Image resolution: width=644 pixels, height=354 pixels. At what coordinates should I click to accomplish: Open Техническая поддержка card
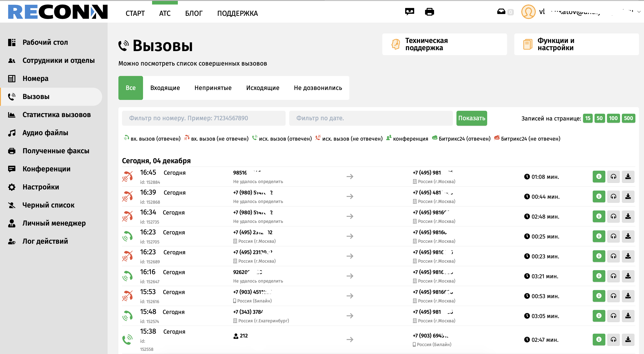point(444,44)
